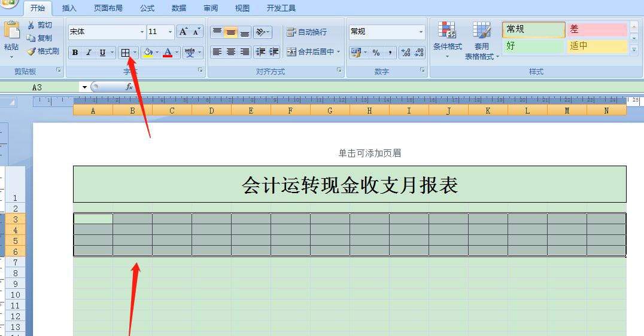Click decrease decimal places icon
644x336 pixels.
pos(419,53)
